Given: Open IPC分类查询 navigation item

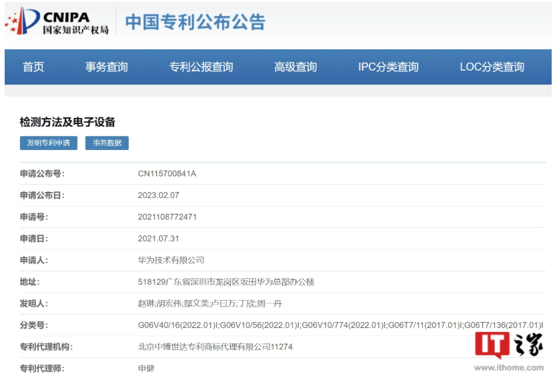Looking at the screenshot, I should pyautogui.click(x=388, y=67).
